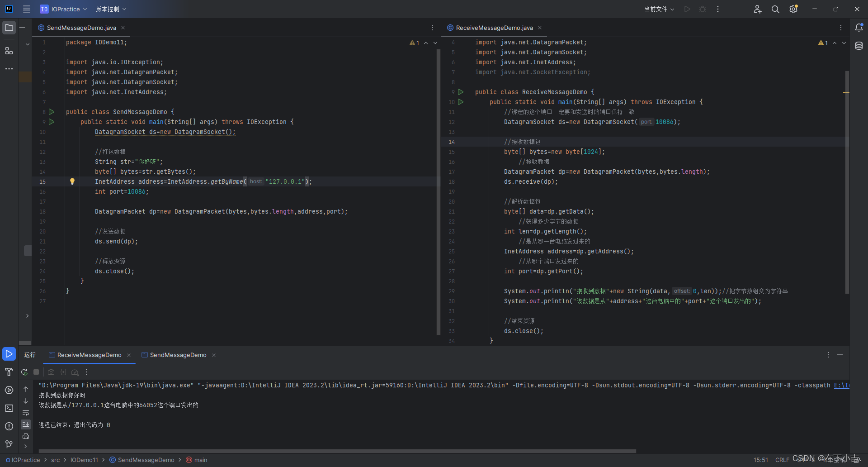Rerun ReceiveMessageDemo in the run panel
The width and height of the screenshot is (868, 467).
pos(24,372)
